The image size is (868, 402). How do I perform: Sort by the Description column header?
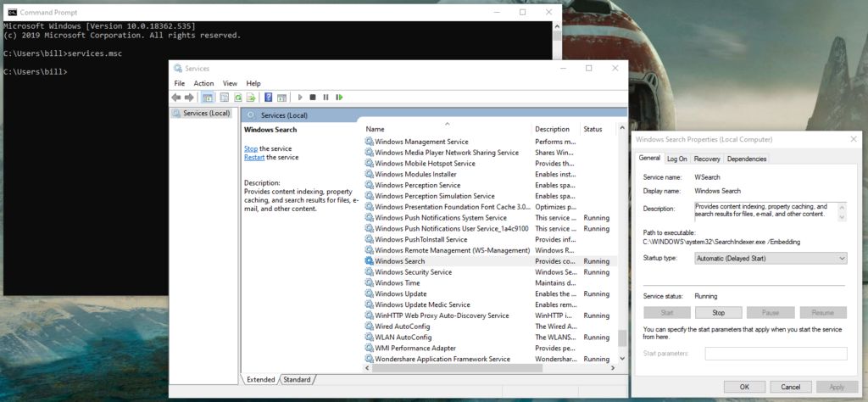click(x=555, y=129)
